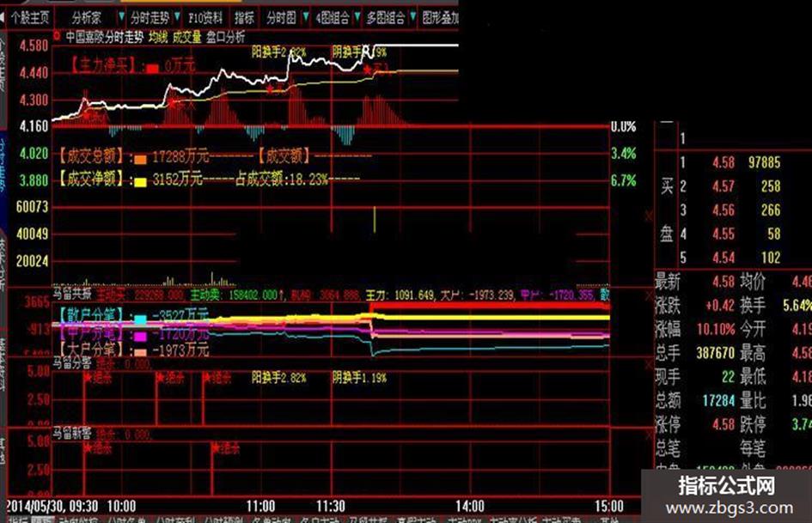Image resolution: width=812 pixels, height=523 pixels.
Task: Select the 马留分警 indicator name
Action: click(x=72, y=362)
